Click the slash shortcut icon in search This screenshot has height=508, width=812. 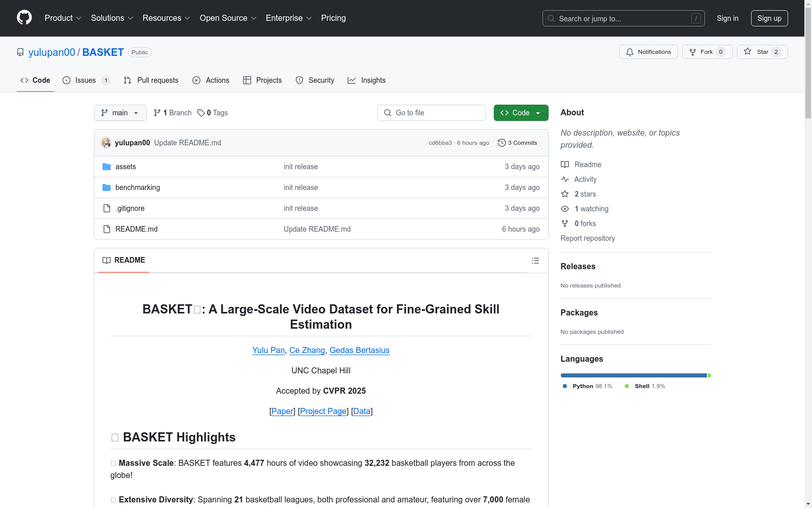[696, 18]
